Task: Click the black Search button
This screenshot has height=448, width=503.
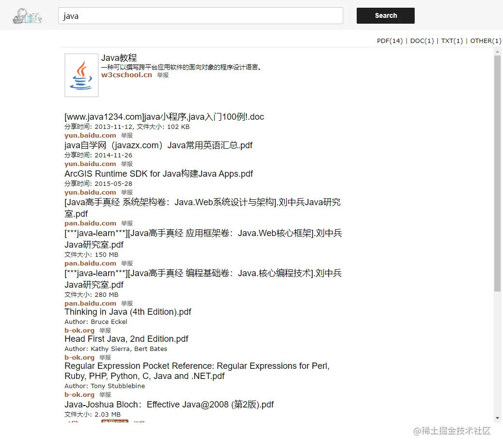Action: (386, 16)
